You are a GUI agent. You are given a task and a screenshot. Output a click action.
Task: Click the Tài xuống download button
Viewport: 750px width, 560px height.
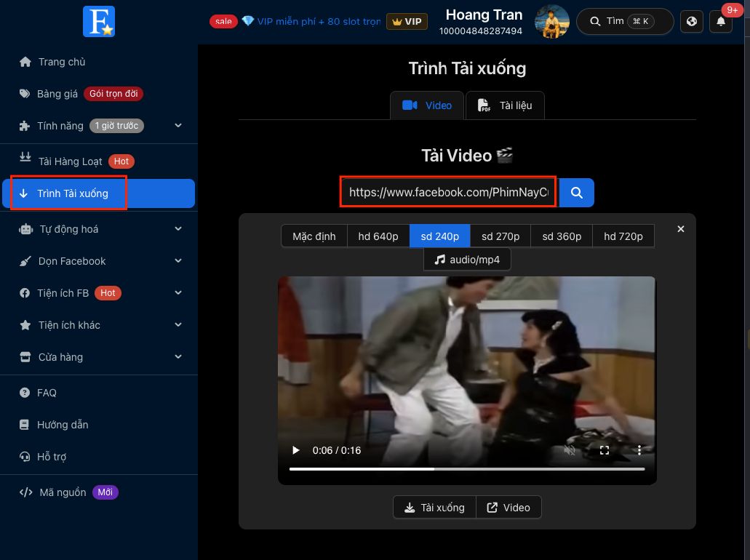point(435,508)
